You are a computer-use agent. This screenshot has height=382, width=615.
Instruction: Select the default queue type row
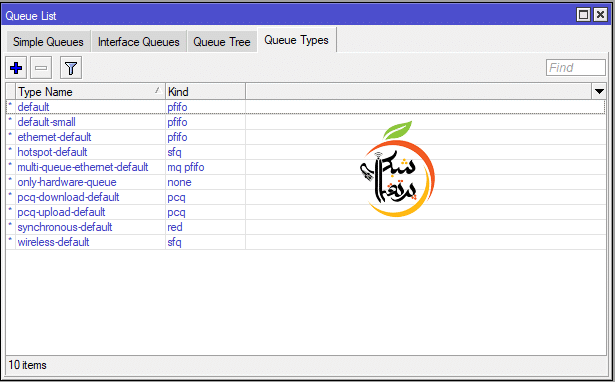pos(306,107)
